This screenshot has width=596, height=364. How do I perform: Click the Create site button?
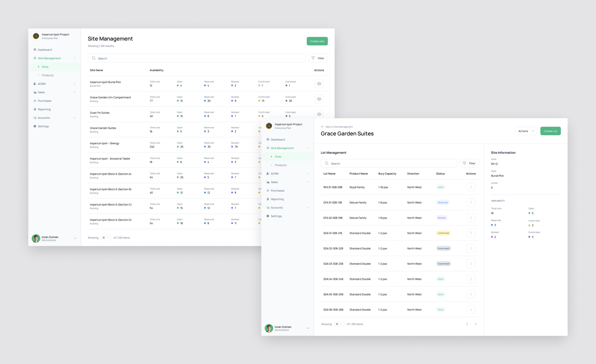point(317,41)
